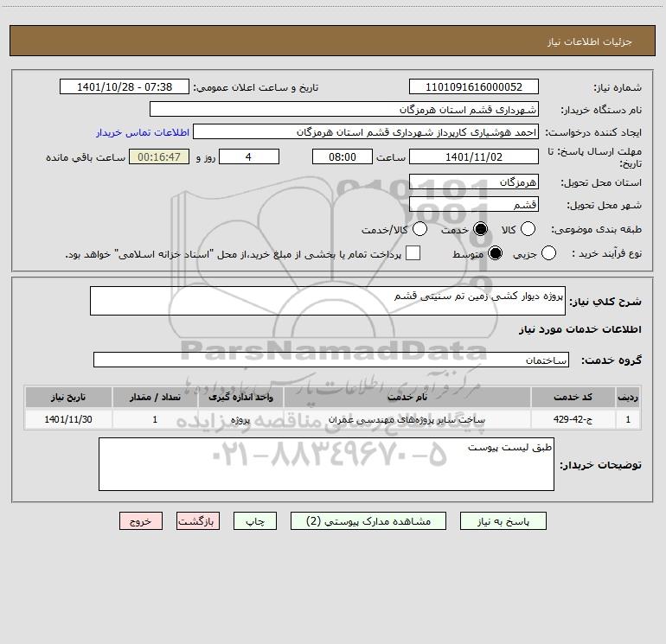Click the پاسخ به نیاز button

[x=503, y=521]
